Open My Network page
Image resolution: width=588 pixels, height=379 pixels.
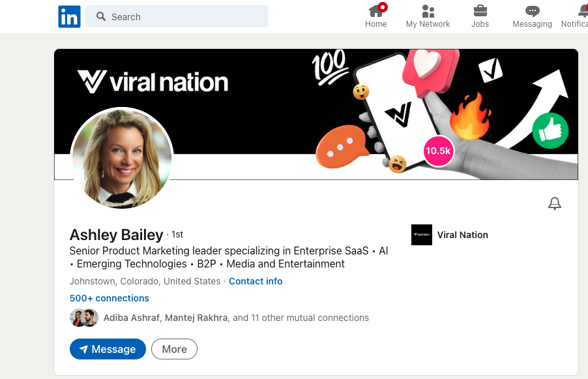428,16
